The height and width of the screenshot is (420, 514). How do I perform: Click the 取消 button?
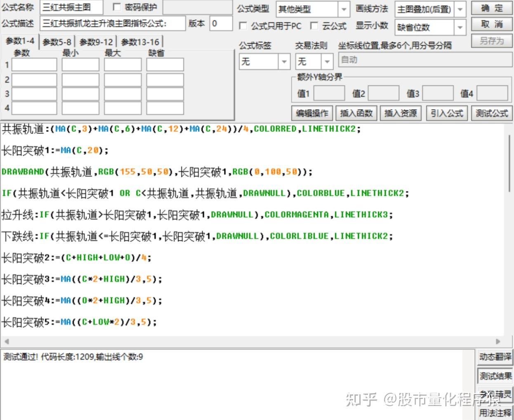click(x=492, y=24)
